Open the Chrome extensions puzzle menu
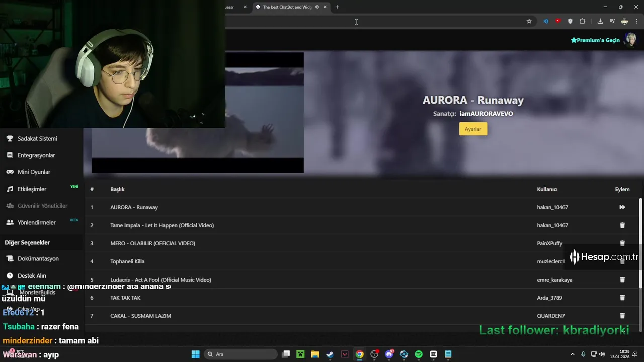 (583, 21)
